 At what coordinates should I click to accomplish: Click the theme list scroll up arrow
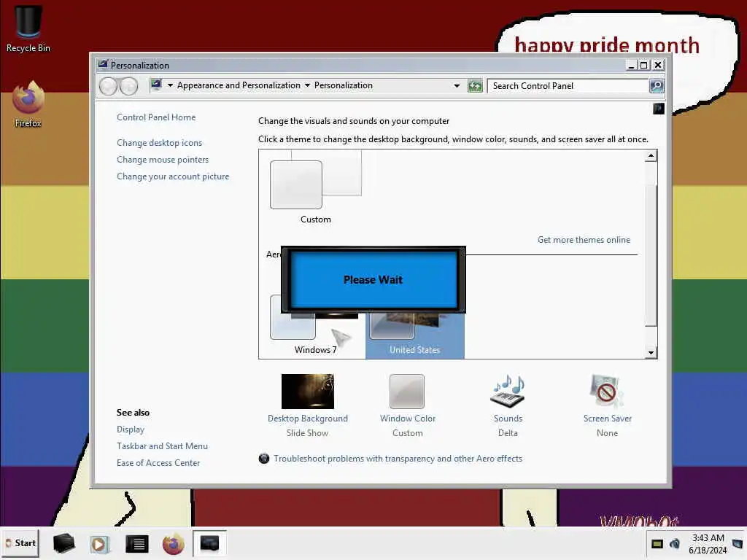point(651,156)
